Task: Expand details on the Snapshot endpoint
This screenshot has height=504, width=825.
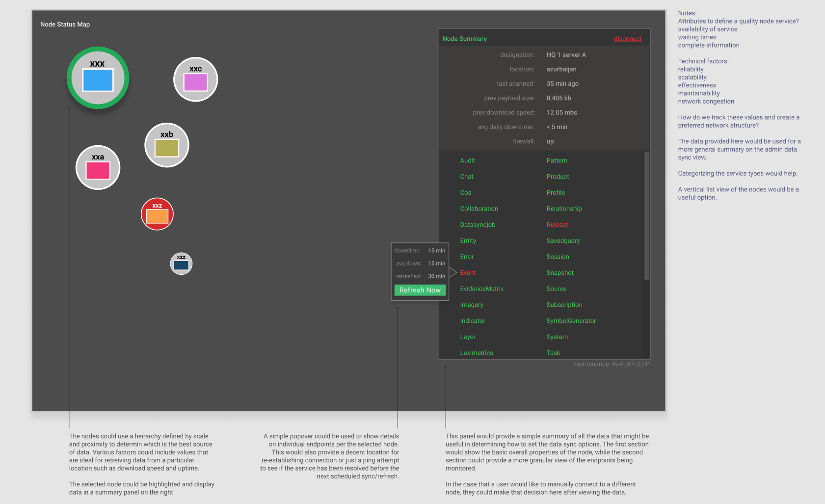Action: coord(559,272)
